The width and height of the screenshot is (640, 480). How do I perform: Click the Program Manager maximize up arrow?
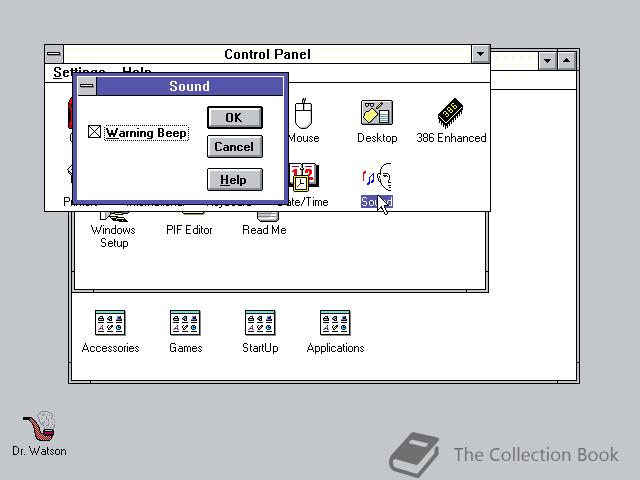coord(567,61)
